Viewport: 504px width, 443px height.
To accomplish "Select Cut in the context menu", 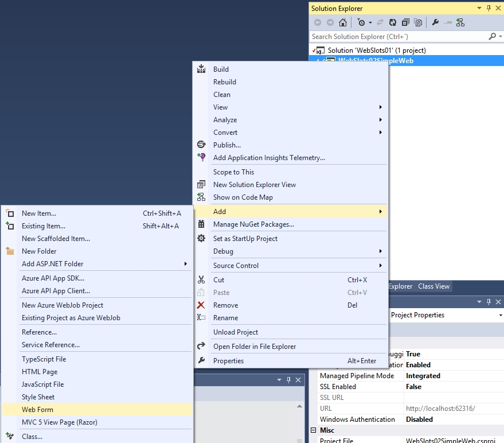I will (x=290, y=280).
